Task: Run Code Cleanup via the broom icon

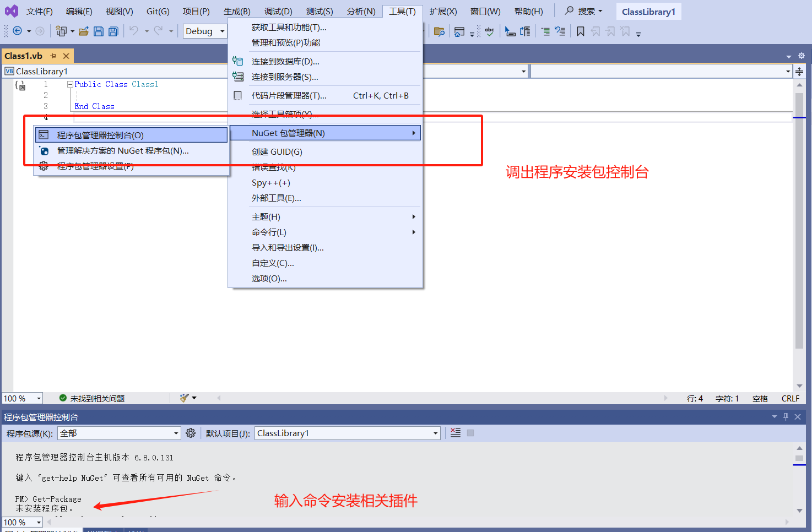Action: coord(183,398)
